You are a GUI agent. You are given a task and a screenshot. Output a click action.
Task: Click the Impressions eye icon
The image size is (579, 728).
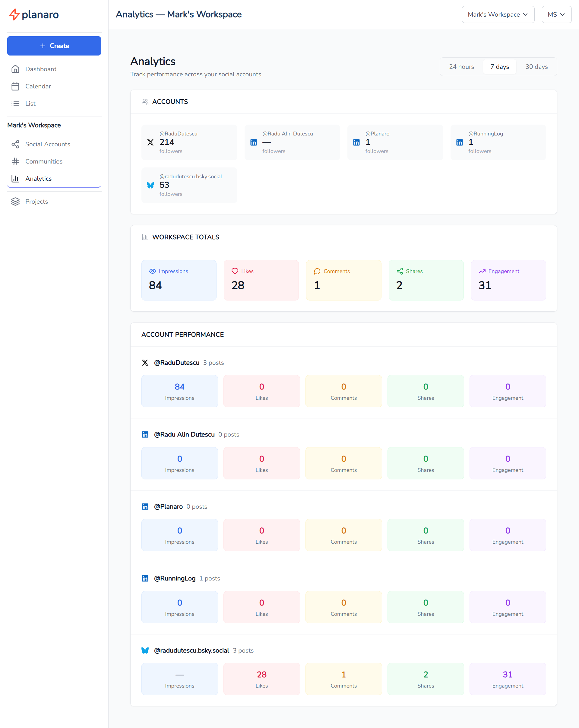tap(153, 271)
